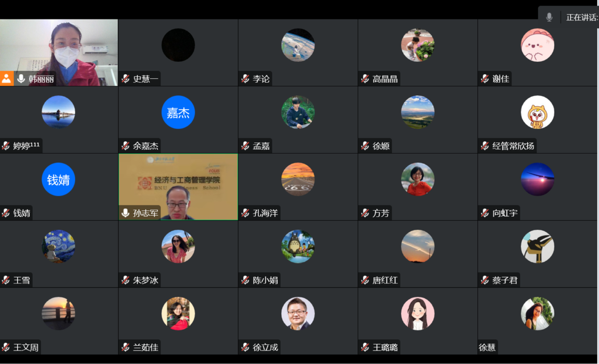Click the muted mic icon next to 王璐璐
Viewport: 599px width, 364px height.
coord(365,347)
